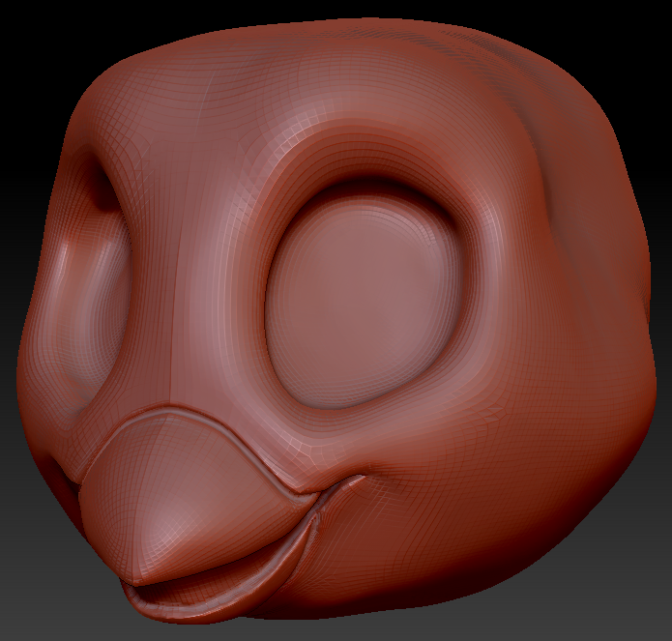
Task: Click the large round eye on the model
Action: 365,300
